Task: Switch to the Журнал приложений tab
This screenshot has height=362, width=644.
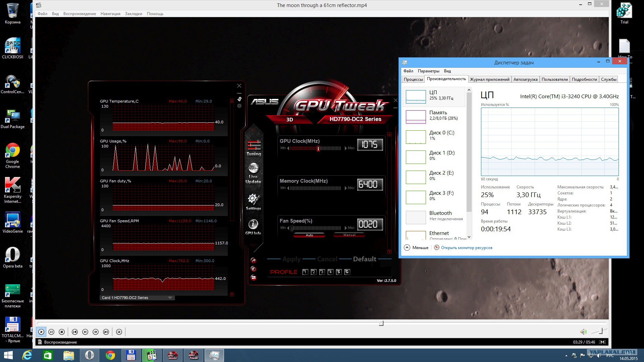Action: pos(489,79)
